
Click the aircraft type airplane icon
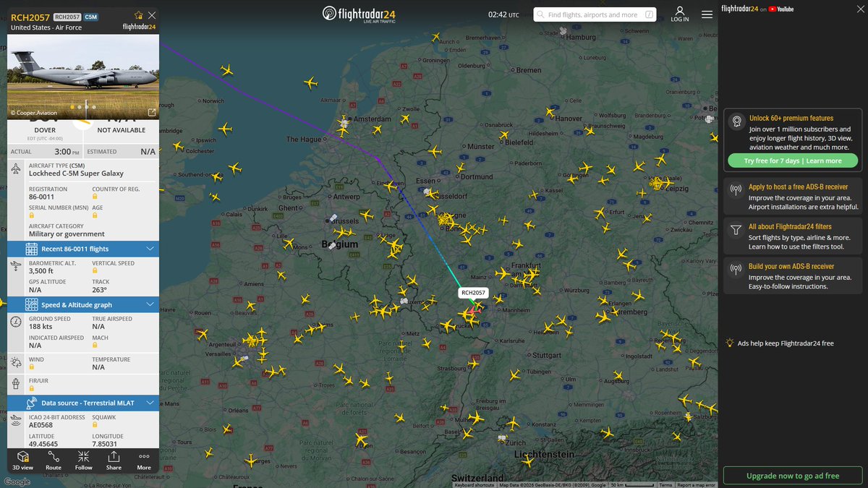pos(17,168)
